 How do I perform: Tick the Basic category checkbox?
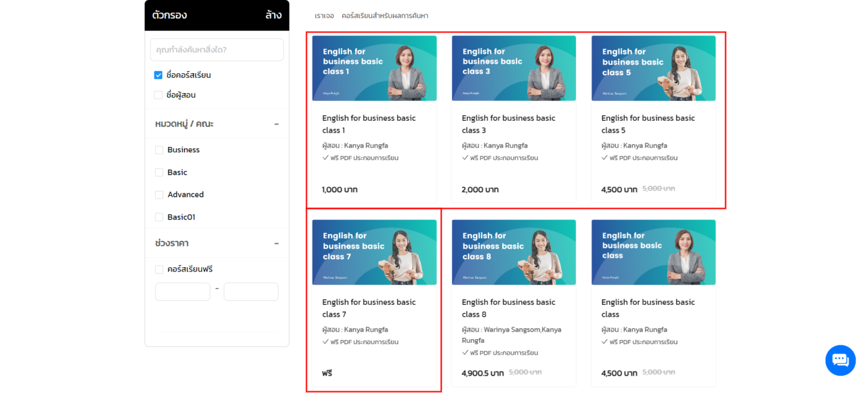tap(159, 172)
